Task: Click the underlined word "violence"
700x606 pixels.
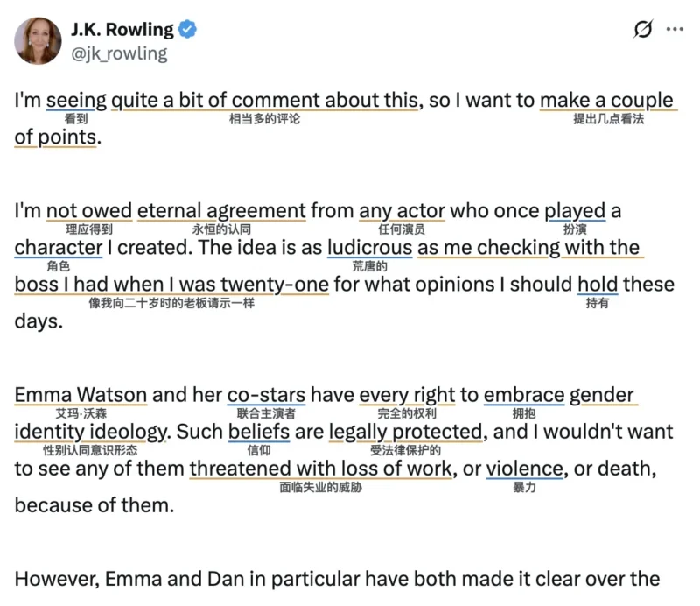Action: [524, 468]
